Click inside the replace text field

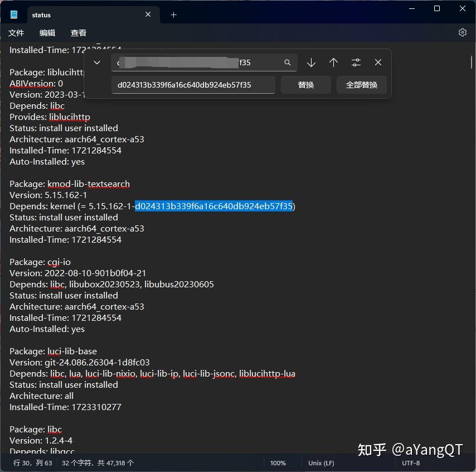(x=193, y=84)
